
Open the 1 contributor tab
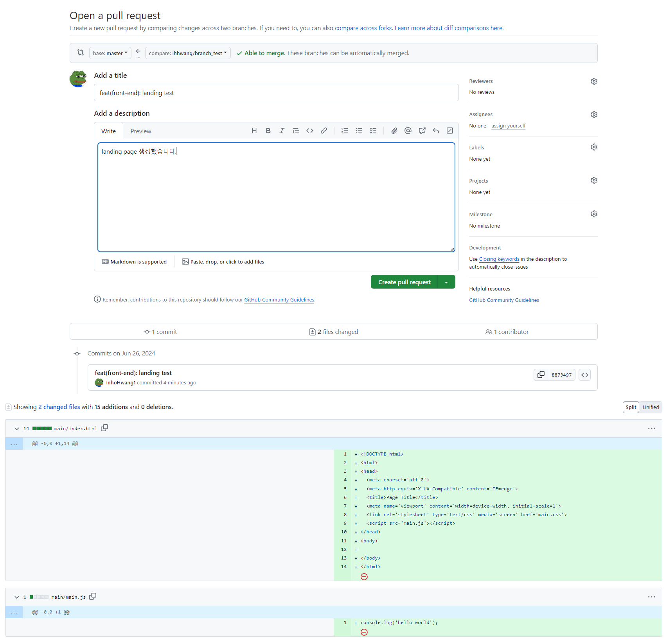point(507,332)
